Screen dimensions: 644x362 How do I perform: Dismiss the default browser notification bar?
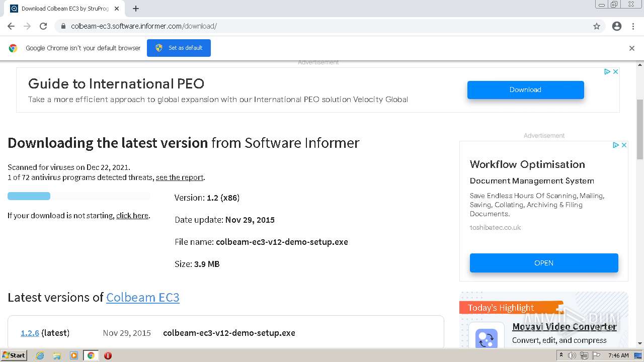[x=632, y=48]
